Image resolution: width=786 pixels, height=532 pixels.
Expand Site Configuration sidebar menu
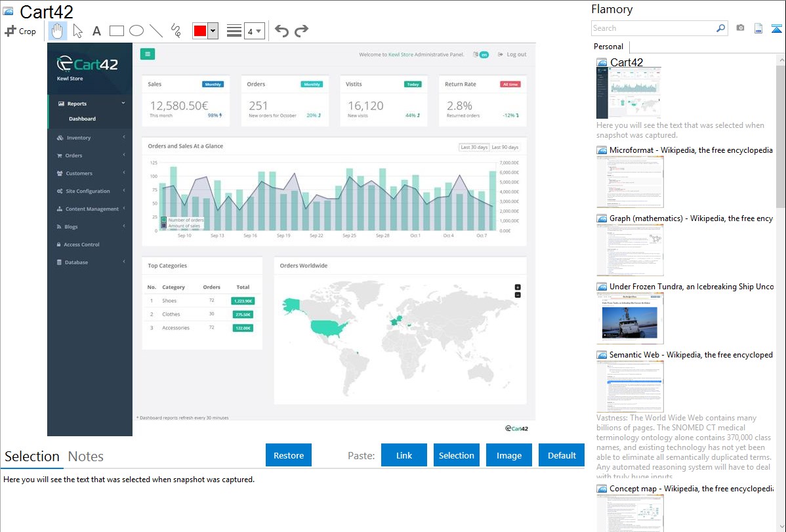89,191
